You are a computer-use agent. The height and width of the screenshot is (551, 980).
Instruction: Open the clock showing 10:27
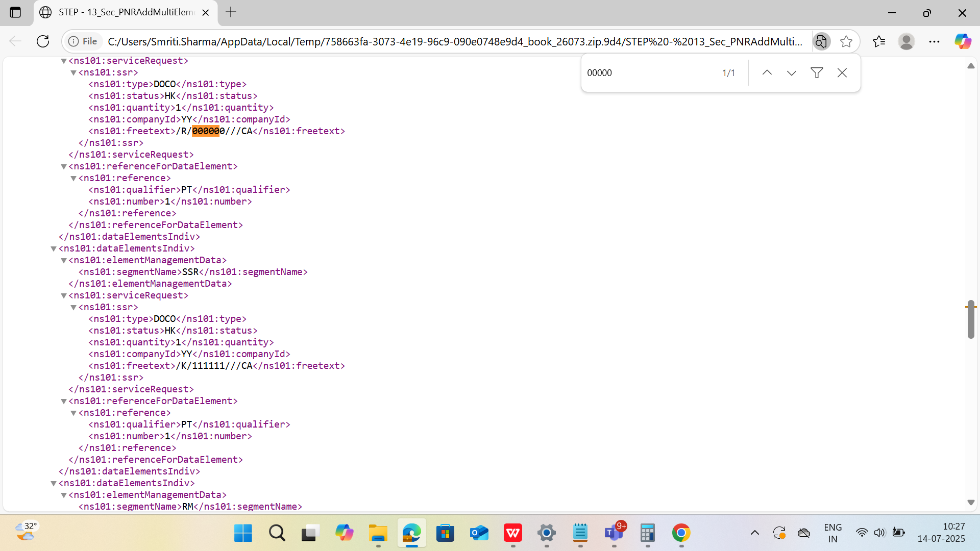point(941,533)
